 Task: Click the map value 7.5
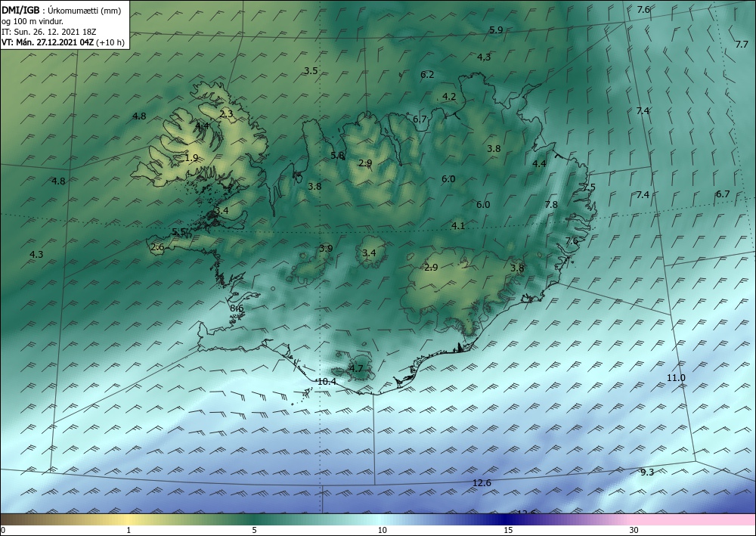pyautogui.click(x=589, y=187)
